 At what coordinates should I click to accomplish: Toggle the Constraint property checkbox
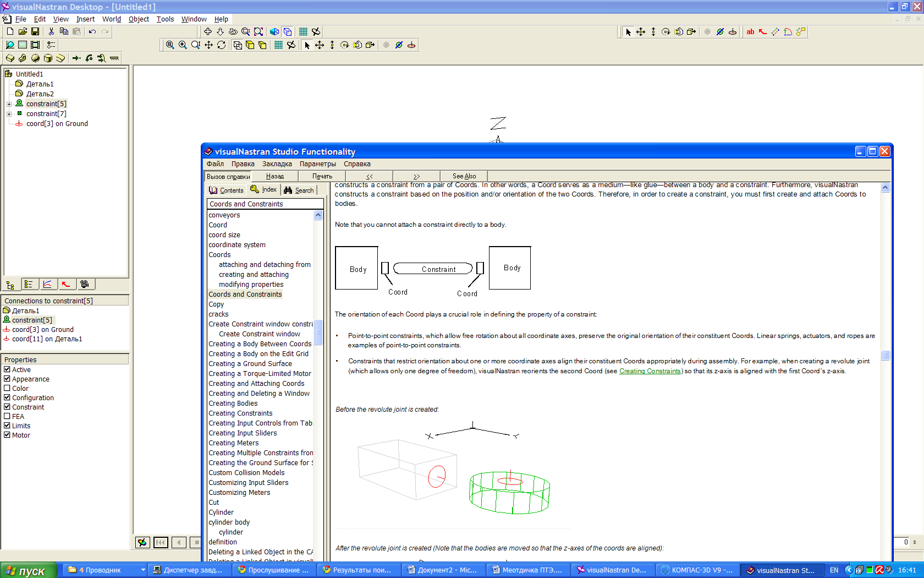7,407
